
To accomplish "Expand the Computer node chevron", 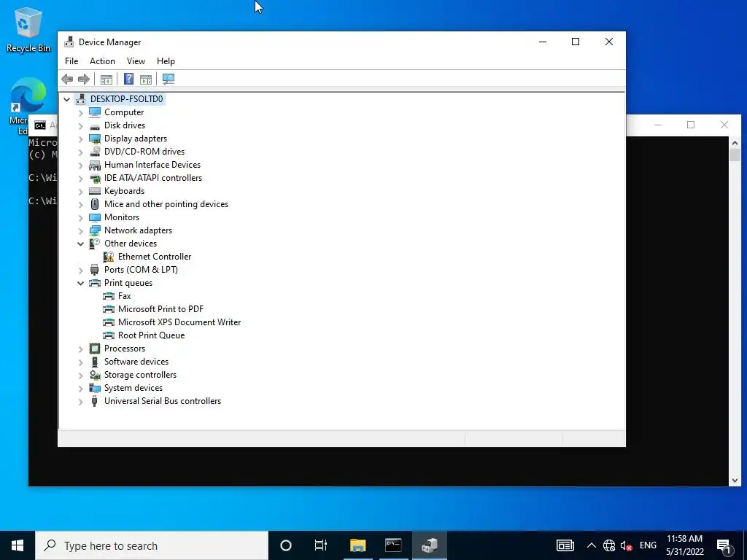I will [80, 113].
